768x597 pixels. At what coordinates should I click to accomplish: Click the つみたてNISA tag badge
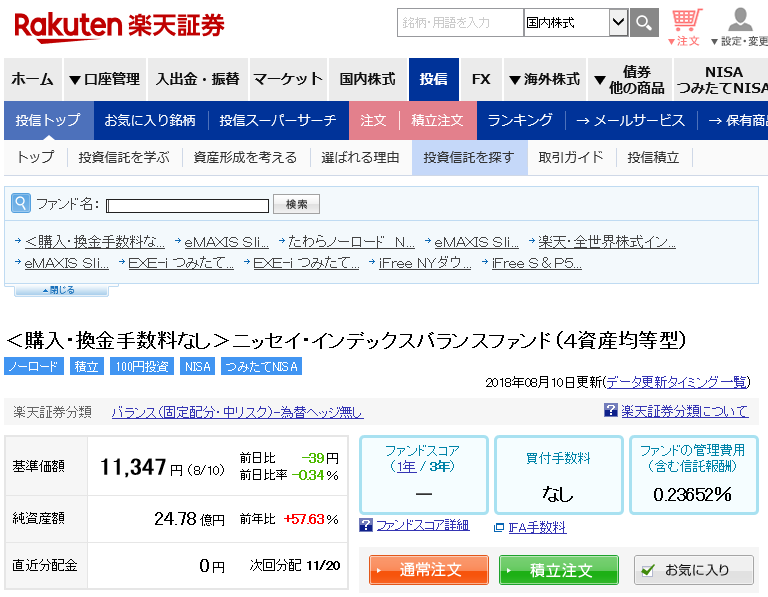[261, 366]
